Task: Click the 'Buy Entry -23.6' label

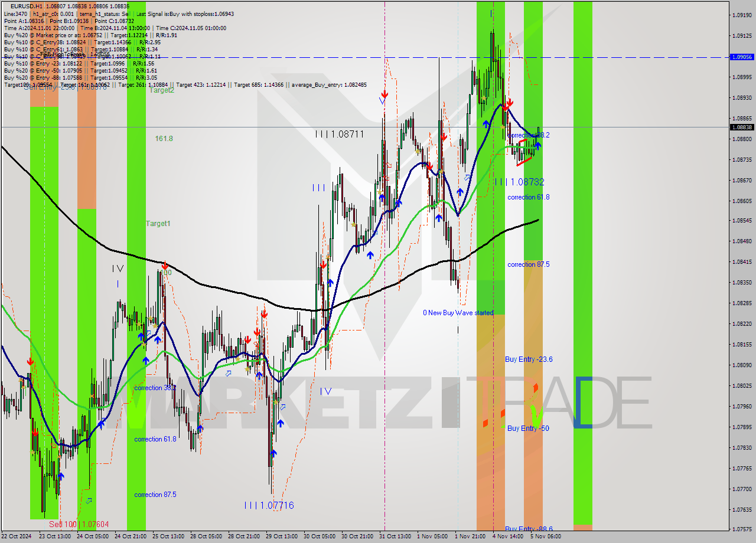Action: pos(529,359)
